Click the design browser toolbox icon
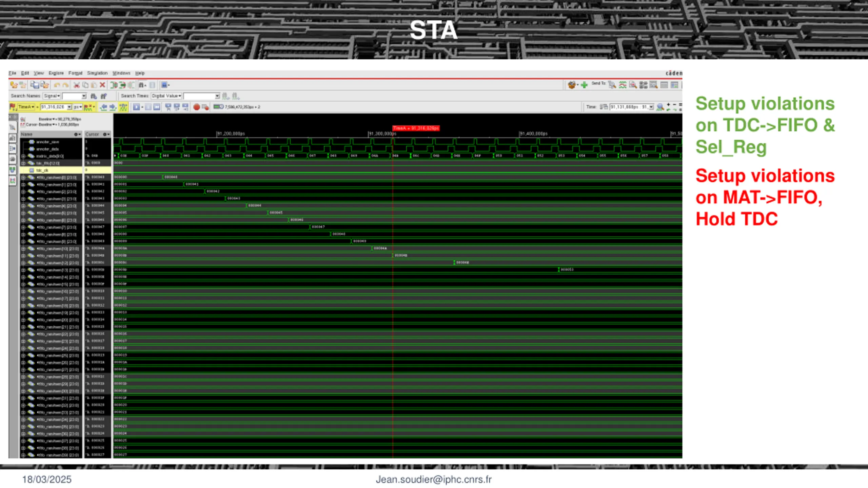Screen dimensions: 868x488 572,85
